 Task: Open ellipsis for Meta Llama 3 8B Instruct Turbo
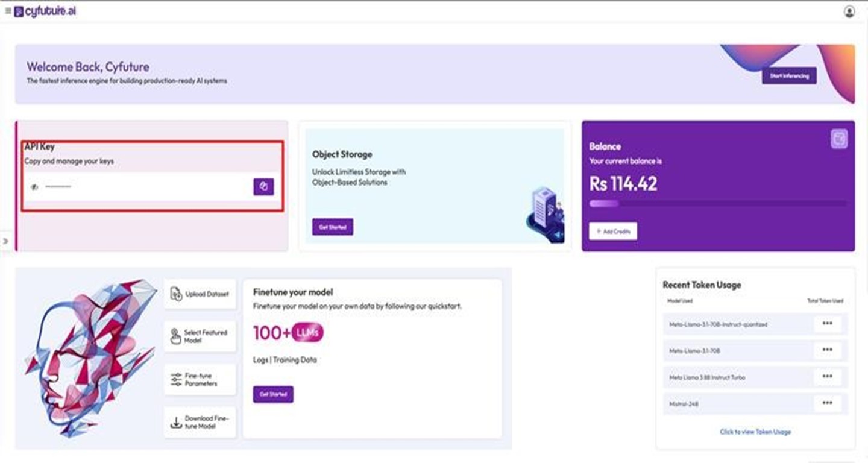pos(827,377)
